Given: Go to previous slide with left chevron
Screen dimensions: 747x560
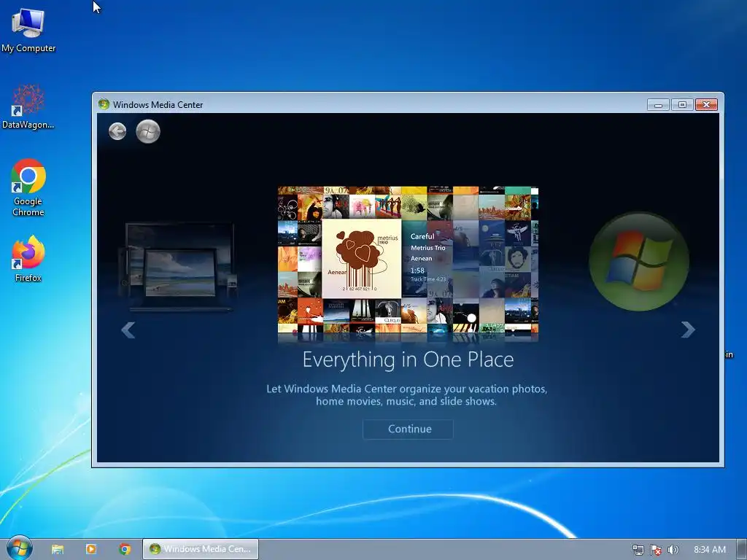Looking at the screenshot, I should 128,330.
